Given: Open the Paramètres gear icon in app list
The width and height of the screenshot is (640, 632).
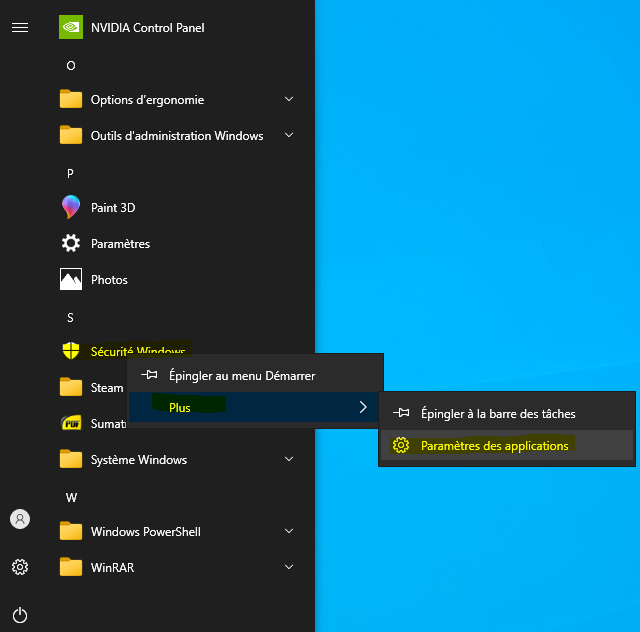Looking at the screenshot, I should 71,243.
